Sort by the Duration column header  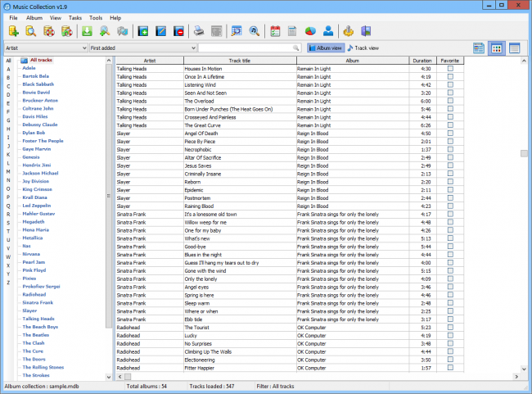tap(422, 61)
